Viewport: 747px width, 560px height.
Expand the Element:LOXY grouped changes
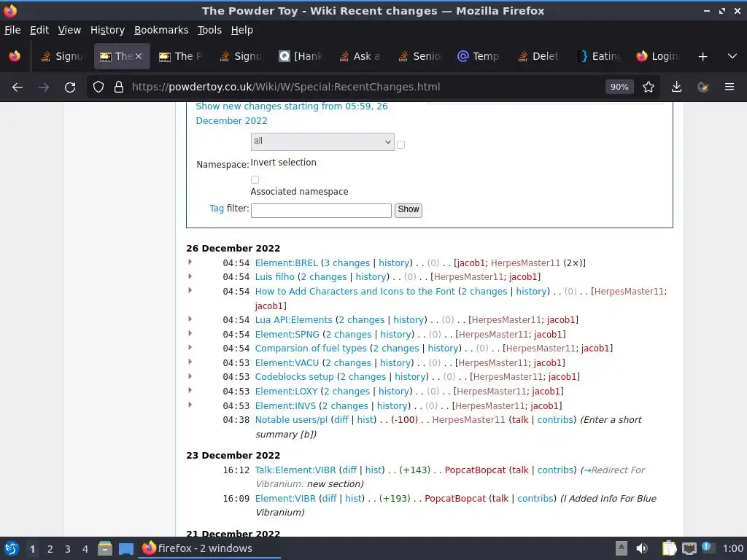(190, 391)
